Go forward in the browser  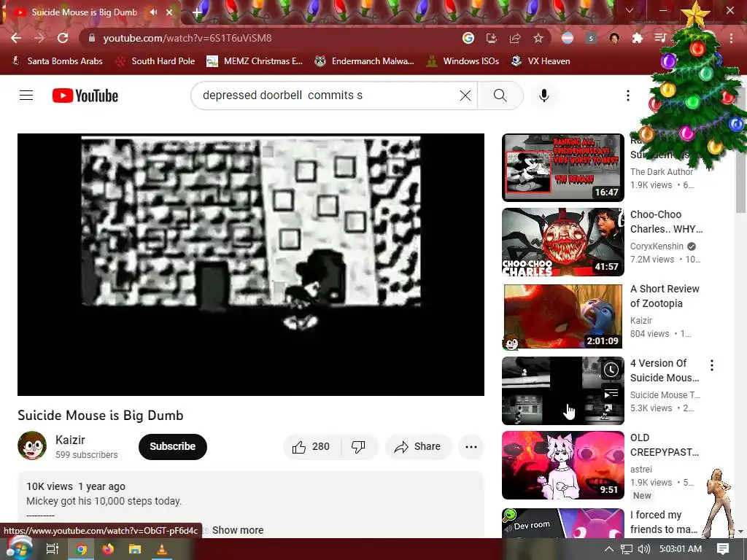(x=39, y=38)
